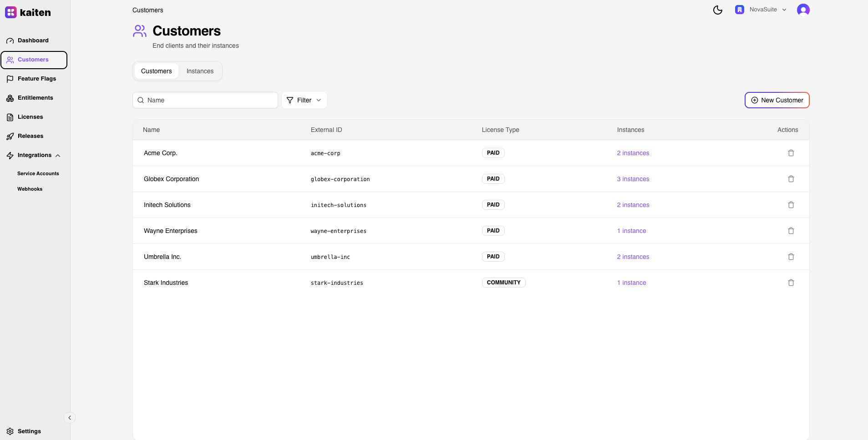Collapse the sidebar with the chevron button
This screenshot has height=440, width=868.
pos(70,418)
